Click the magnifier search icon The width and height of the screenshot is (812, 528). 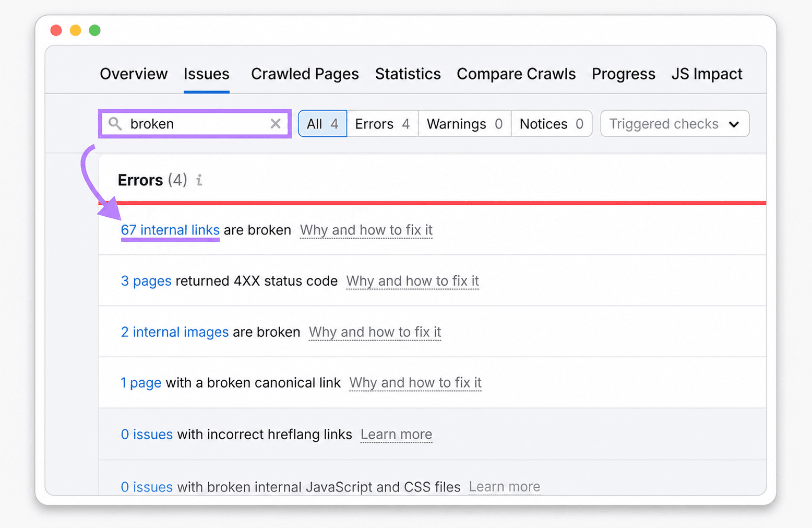[x=115, y=124]
